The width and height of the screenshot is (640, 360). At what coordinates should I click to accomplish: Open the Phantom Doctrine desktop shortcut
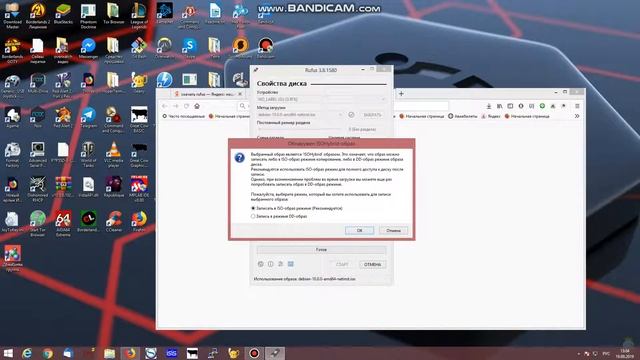pyautogui.click(x=88, y=16)
